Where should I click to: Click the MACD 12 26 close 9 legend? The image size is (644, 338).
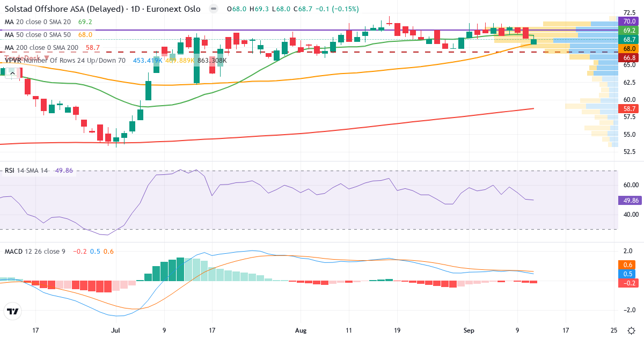point(35,251)
